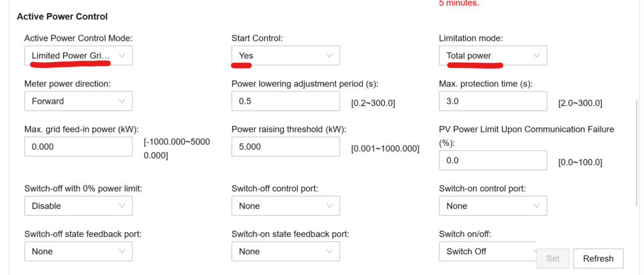
Task: Edit the Max. protection time field
Action: tap(492, 101)
